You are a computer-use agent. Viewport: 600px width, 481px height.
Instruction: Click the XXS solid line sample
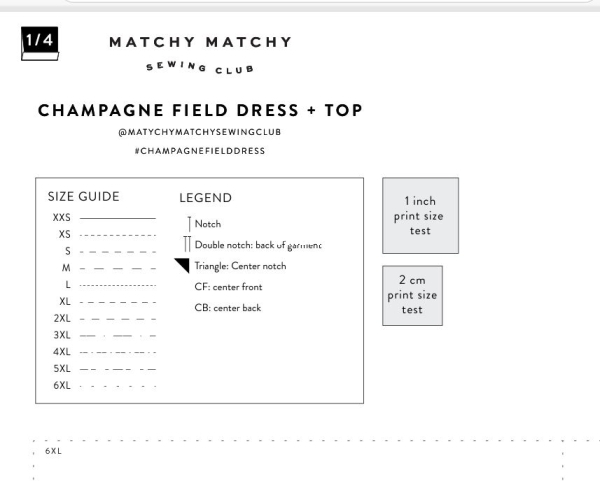coord(118,218)
